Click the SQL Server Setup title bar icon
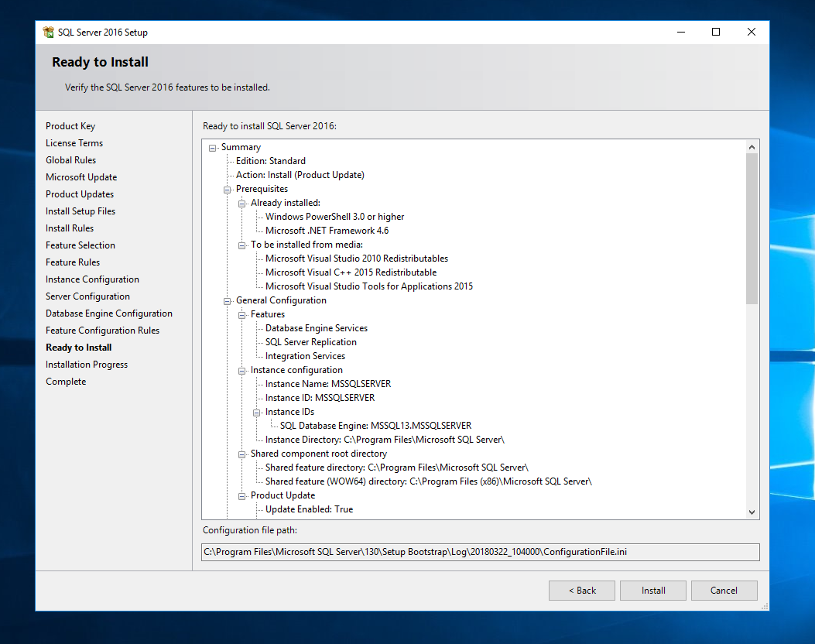 point(47,32)
